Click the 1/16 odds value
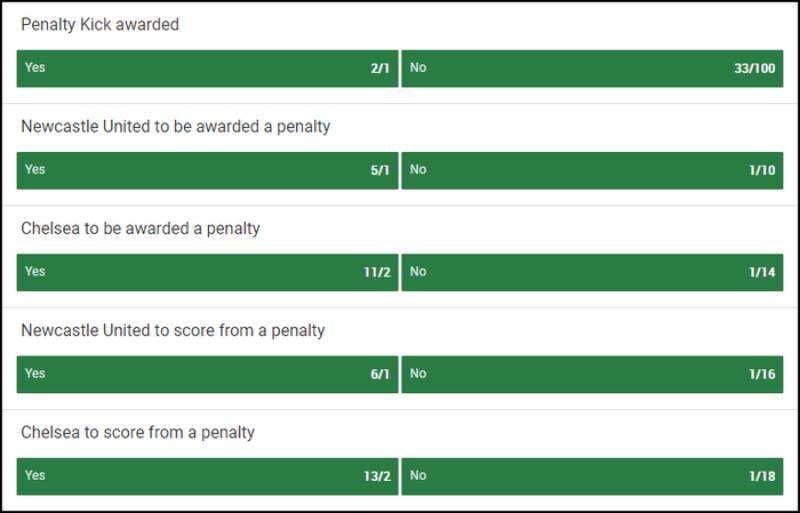The width and height of the screenshot is (800, 513). 762,375
